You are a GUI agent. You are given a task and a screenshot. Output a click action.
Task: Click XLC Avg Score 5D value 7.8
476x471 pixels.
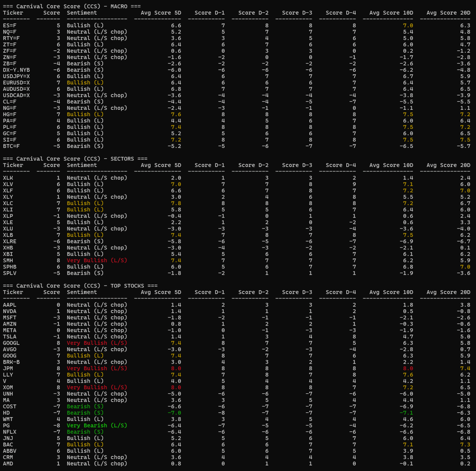click(x=176, y=203)
